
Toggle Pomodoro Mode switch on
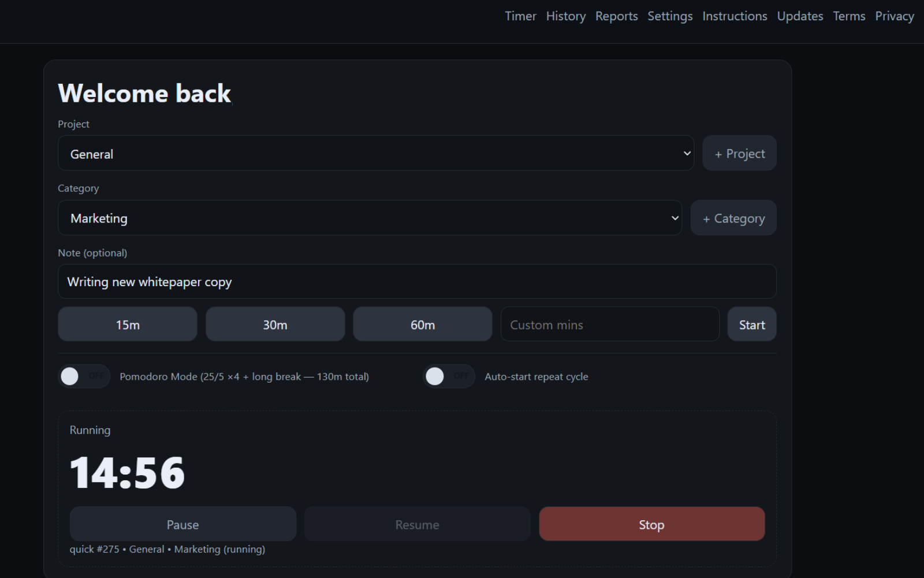click(x=84, y=376)
